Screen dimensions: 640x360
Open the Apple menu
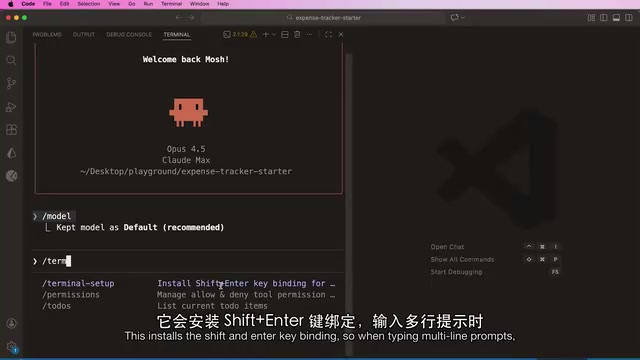[11, 4]
